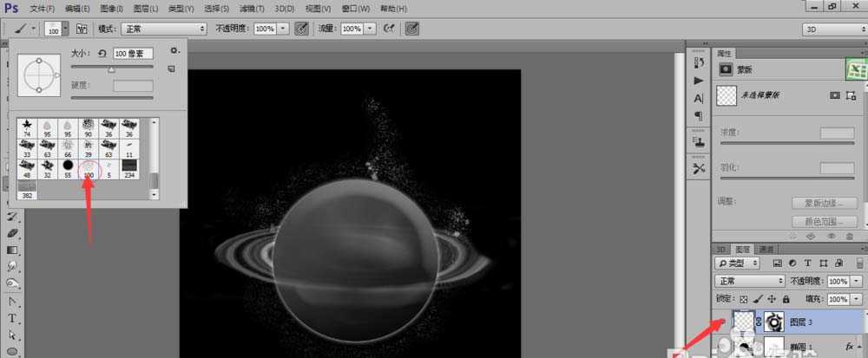Click the Actions play icon in dock
The width and height of the screenshot is (868, 358).
[x=699, y=81]
